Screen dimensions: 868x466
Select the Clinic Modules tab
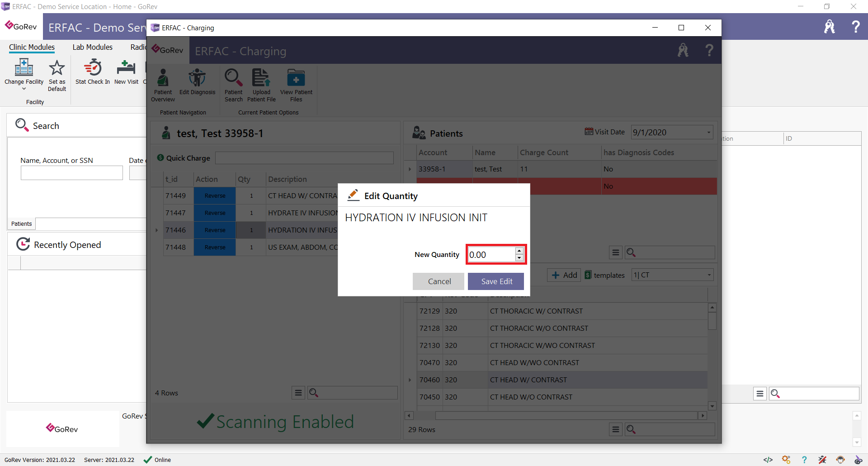point(32,47)
